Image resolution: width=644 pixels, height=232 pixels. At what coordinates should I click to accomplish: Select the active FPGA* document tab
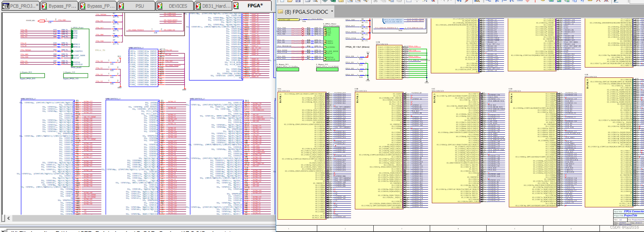pyautogui.click(x=252, y=5)
